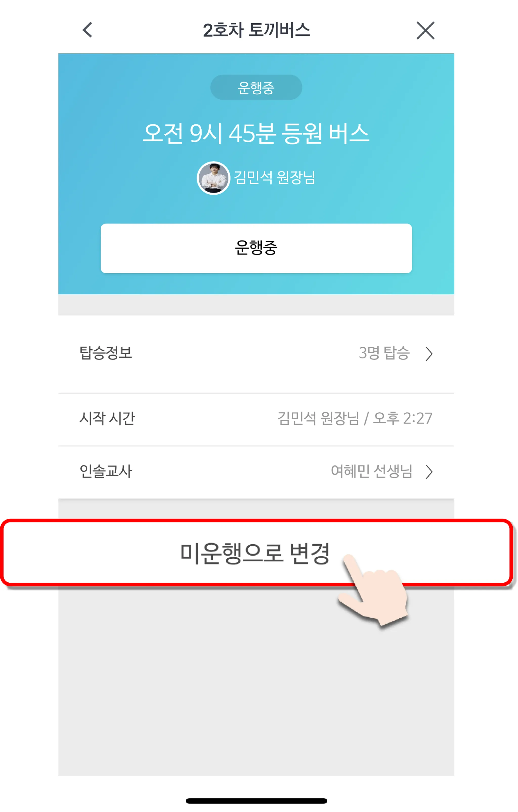The image size is (518, 812).
Task: Open 여혜민 선생님 teacher selection
Action: pos(372,471)
